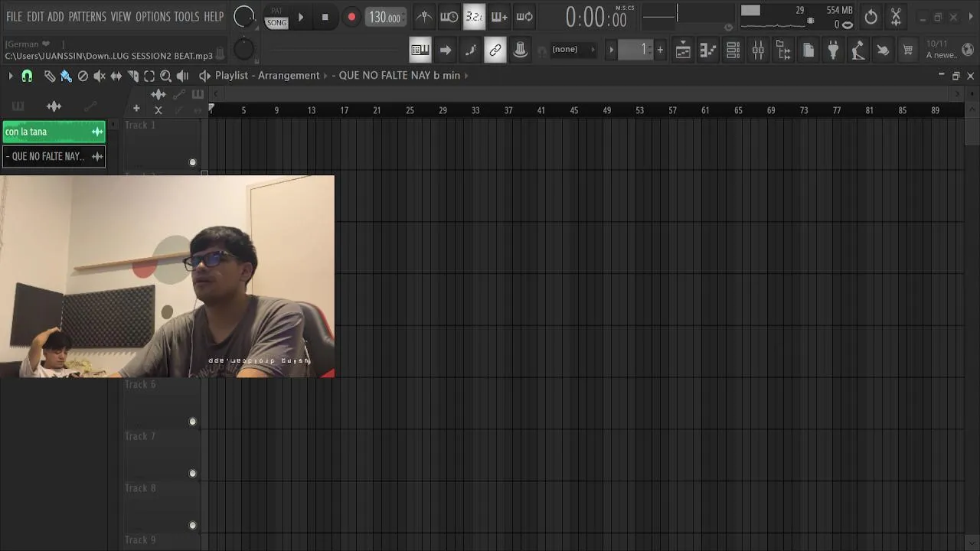
Task: Select the 'QUE NO FALTE NAY..' clip
Action: click(54, 156)
